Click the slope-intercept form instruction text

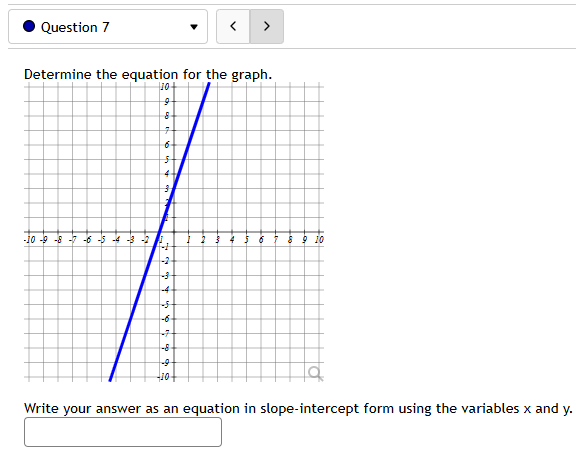(x=298, y=409)
